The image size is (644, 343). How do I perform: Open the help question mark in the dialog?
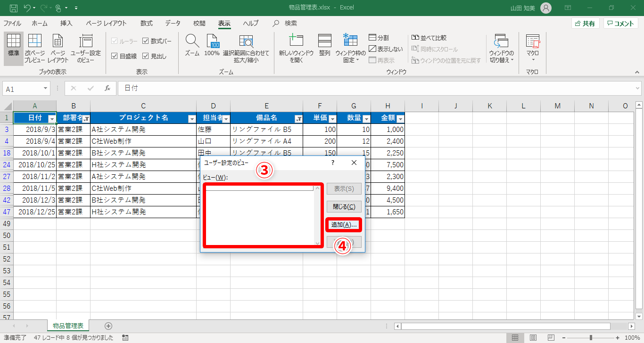point(333,163)
